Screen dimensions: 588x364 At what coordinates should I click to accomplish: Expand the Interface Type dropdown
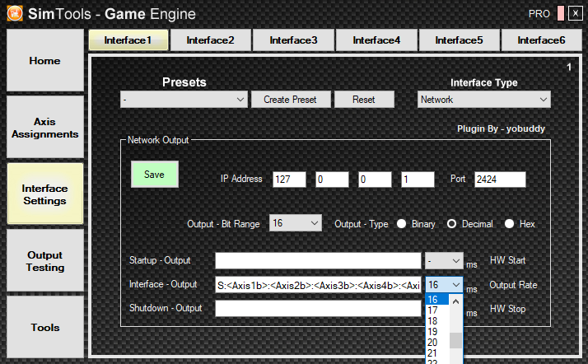point(483,100)
